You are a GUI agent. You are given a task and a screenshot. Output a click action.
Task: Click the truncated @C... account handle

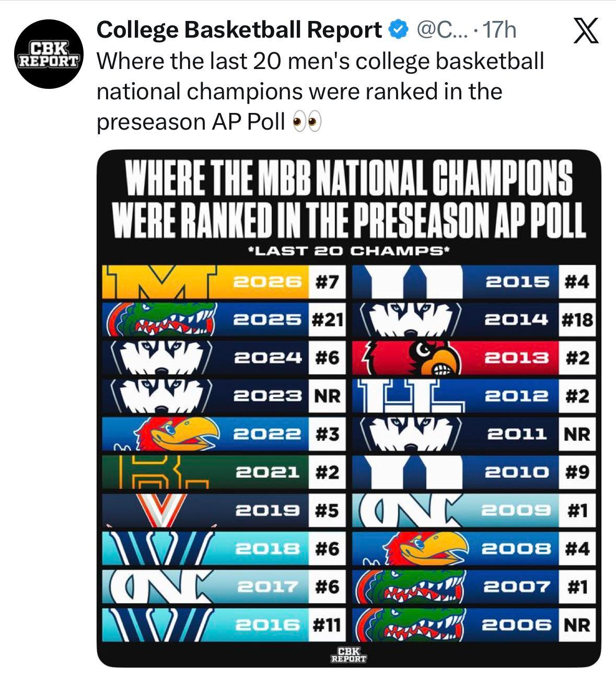[x=438, y=30]
